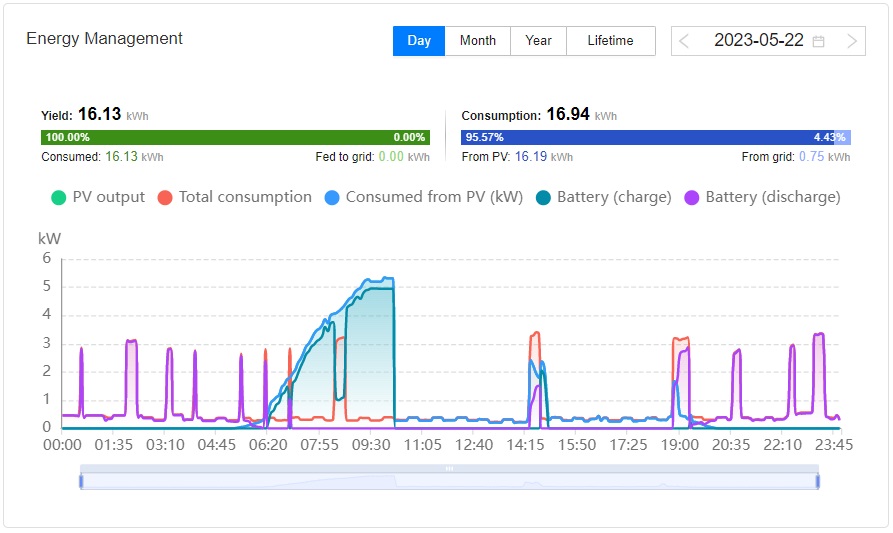Switch to the Month tab

click(478, 41)
